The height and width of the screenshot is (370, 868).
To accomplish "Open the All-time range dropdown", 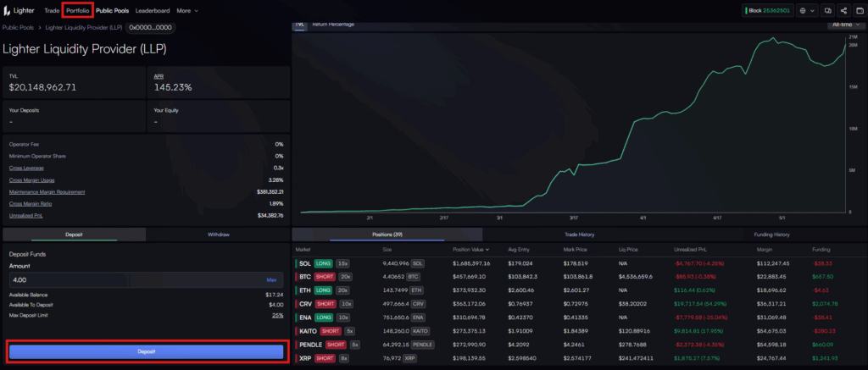I will point(846,25).
